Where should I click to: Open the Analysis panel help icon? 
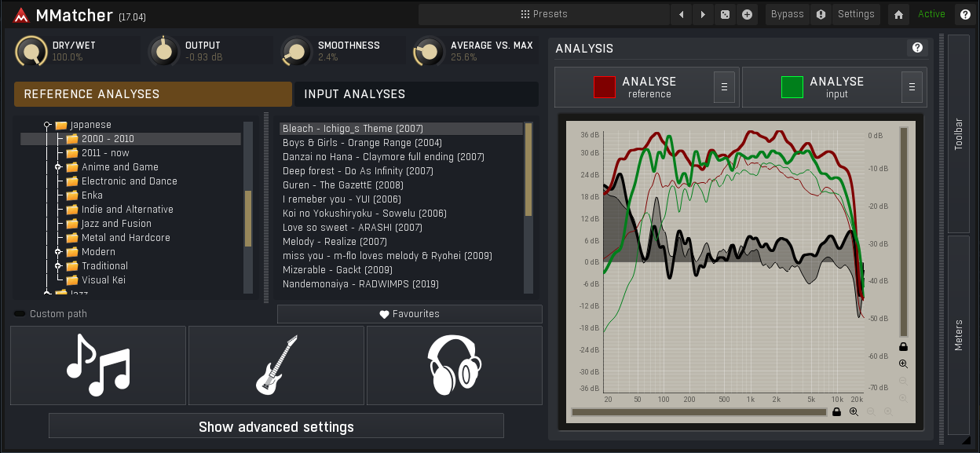[x=916, y=49]
